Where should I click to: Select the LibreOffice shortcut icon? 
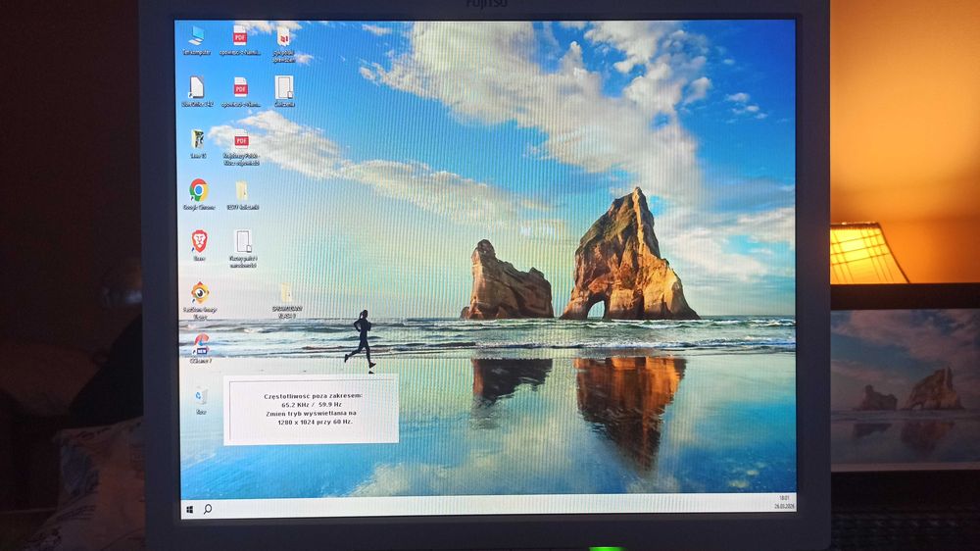pos(197,92)
